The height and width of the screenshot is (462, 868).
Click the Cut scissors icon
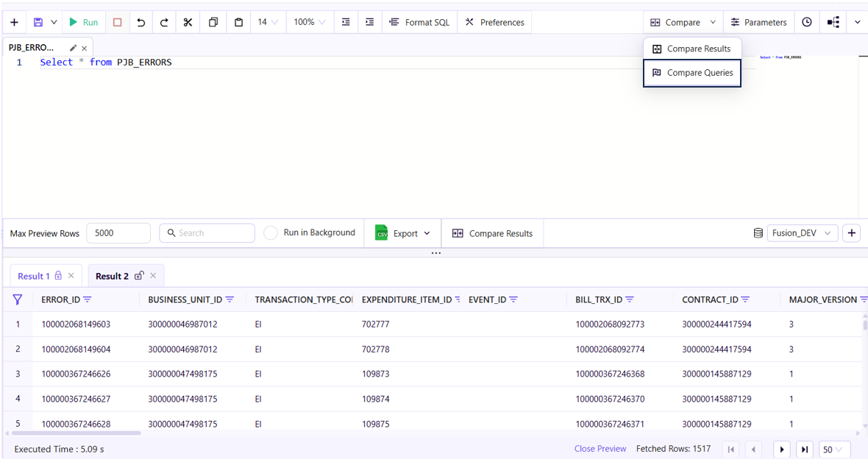point(188,22)
